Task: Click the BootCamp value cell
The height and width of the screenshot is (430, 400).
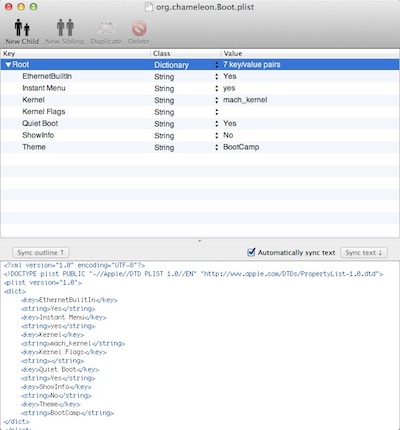Action: coord(241,147)
